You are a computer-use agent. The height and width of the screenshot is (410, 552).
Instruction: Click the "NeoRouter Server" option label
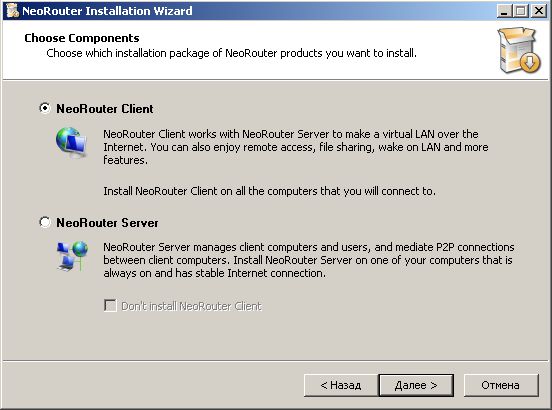(x=107, y=223)
